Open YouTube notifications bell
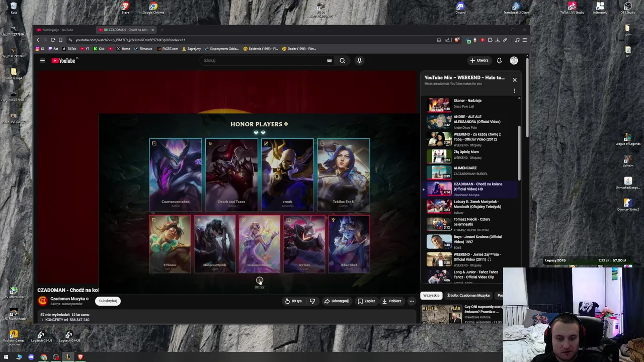The image size is (644, 362). [x=499, y=60]
